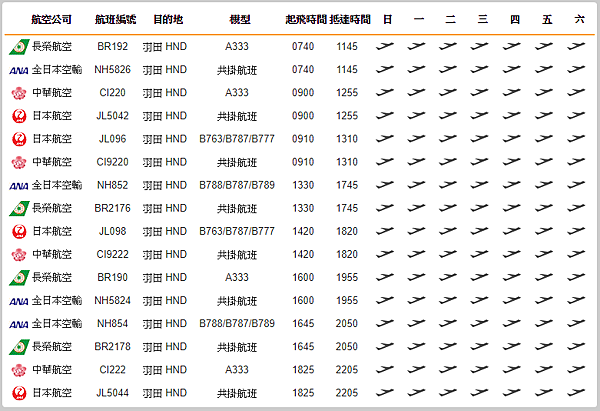The width and height of the screenshot is (600, 411).
Task: Click Tuesday airplane icon in BR190 row
Action: point(448,277)
